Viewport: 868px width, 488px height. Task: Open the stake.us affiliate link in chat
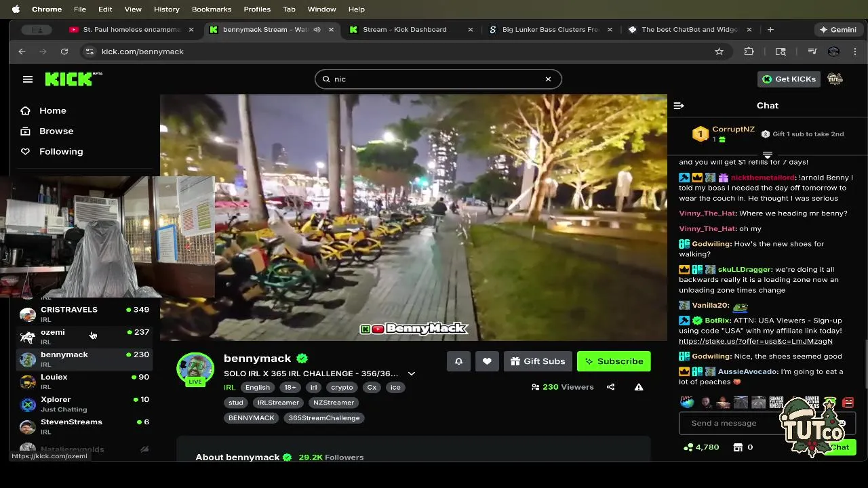coord(755,341)
